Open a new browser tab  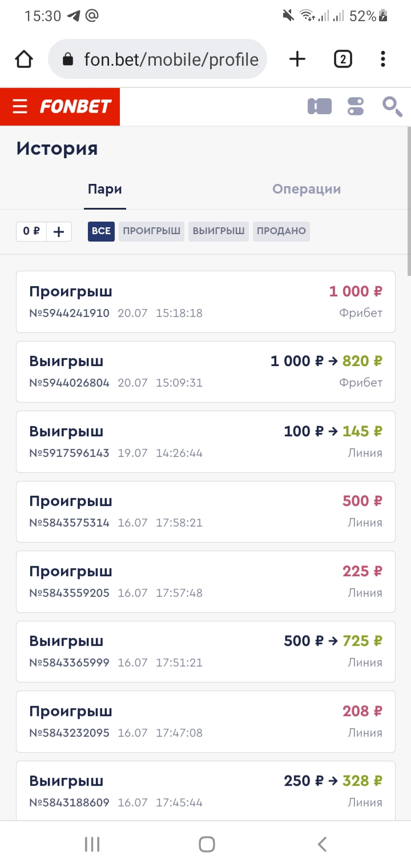297,59
